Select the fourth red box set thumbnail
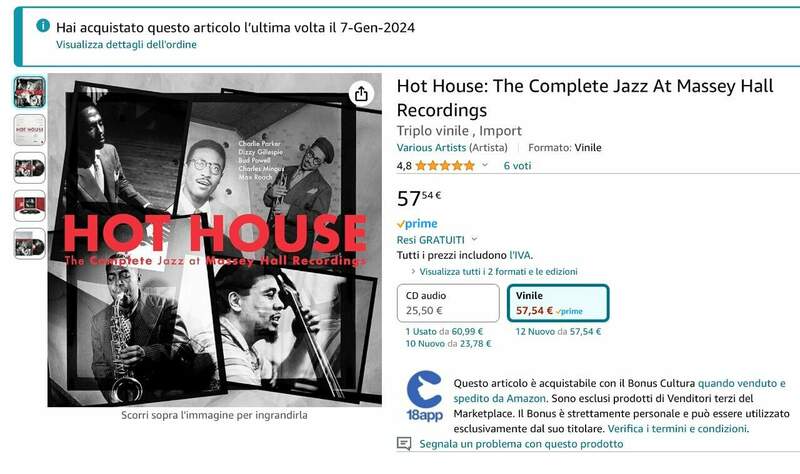 click(x=30, y=206)
